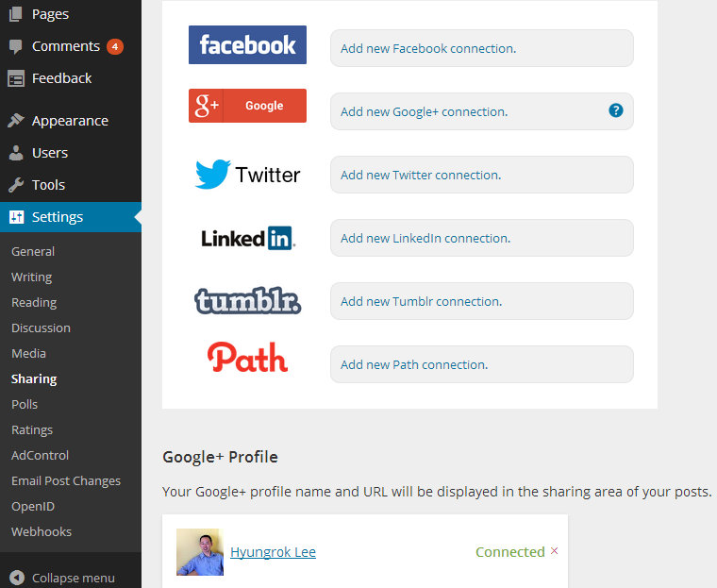The height and width of the screenshot is (588, 717).
Task: Click Hyungrok Lee's profile photo
Action: pyautogui.click(x=200, y=552)
